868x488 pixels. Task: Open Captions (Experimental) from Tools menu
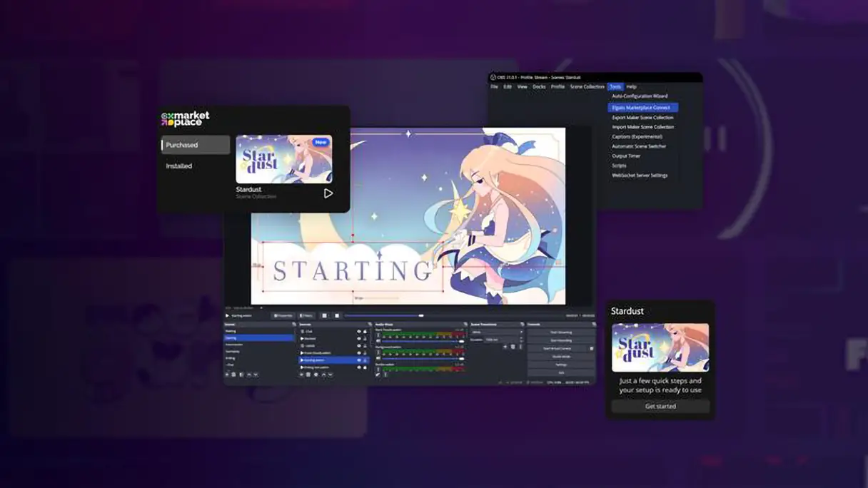637,136
